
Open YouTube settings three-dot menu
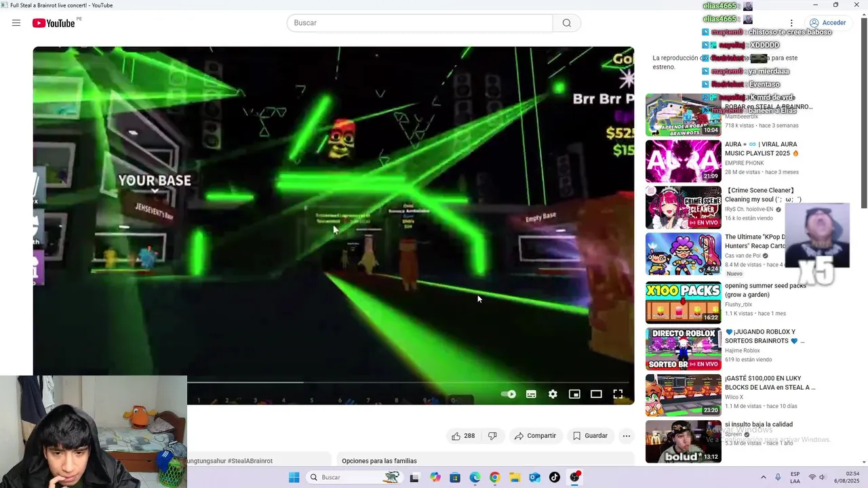[x=791, y=23]
